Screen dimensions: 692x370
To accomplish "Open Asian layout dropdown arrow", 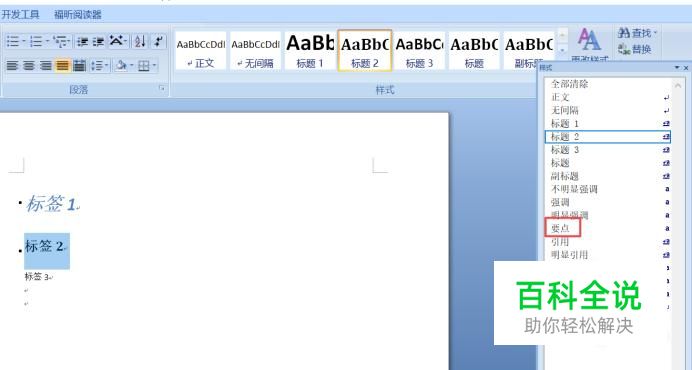I will pyautogui.click(x=126, y=41).
